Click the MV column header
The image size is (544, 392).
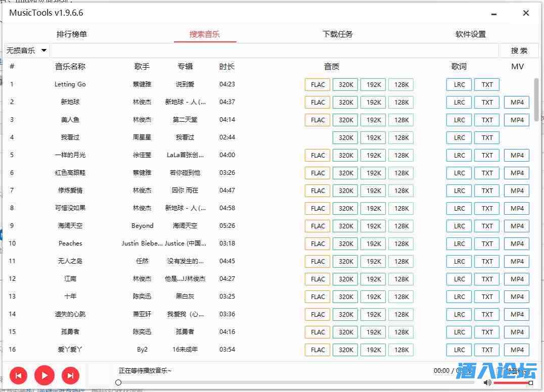click(x=517, y=67)
